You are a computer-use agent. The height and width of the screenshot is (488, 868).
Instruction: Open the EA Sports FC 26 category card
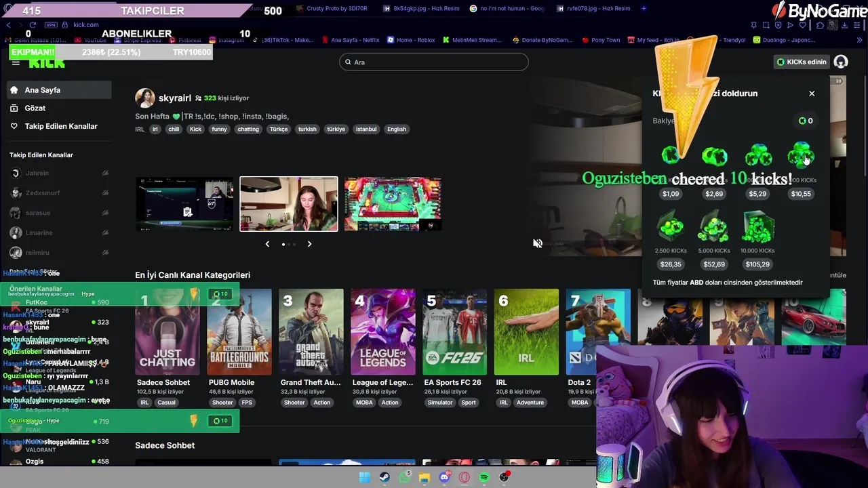point(455,332)
